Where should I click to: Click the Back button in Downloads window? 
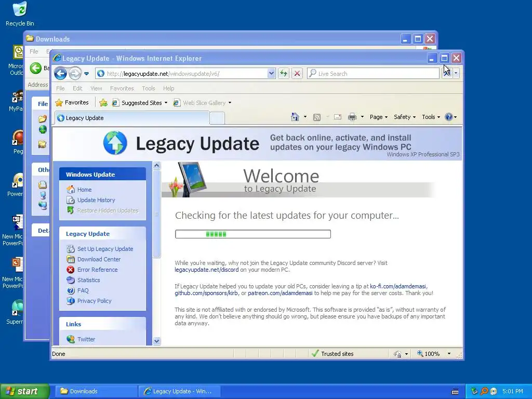(x=36, y=68)
